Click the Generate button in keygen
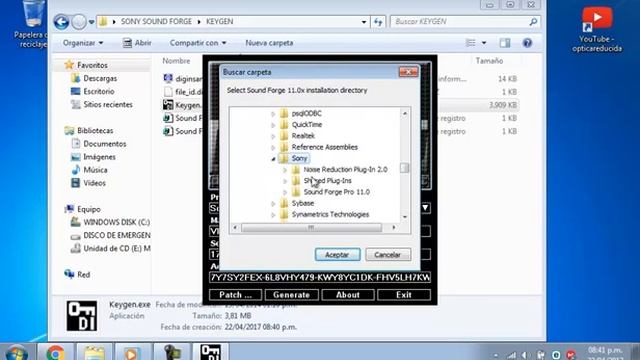This screenshot has height=360, width=640. [x=291, y=295]
